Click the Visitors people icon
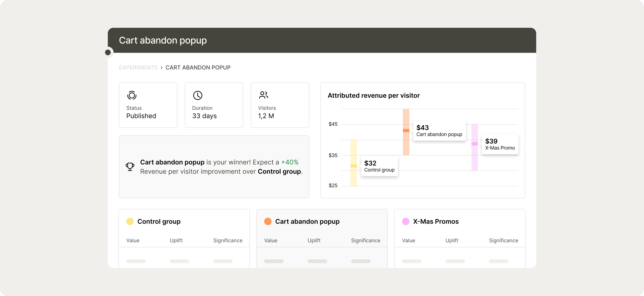The width and height of the screenshot is (644, 296). pos(263,95)
